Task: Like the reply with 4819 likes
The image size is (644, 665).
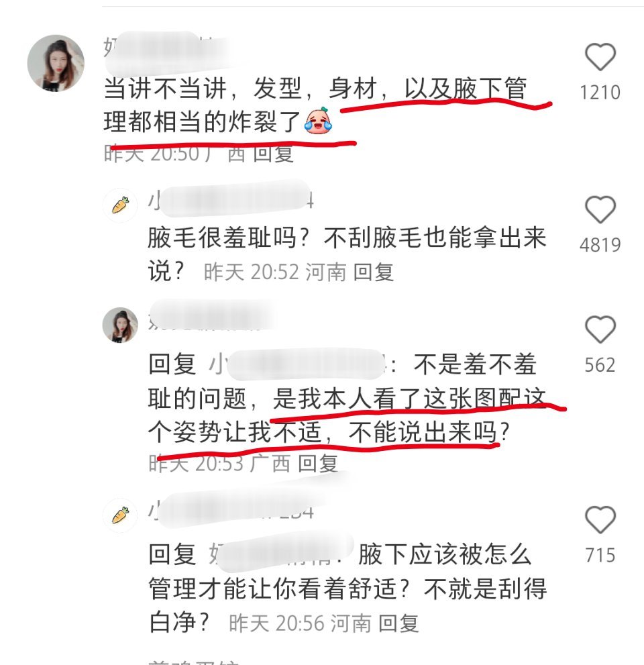Action: coord(600,209)
